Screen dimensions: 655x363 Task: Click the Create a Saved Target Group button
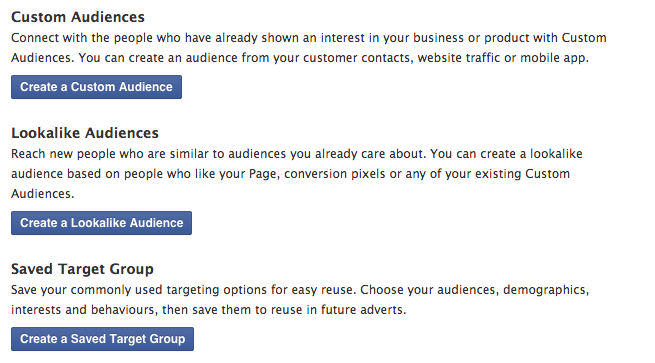(102, 339)
